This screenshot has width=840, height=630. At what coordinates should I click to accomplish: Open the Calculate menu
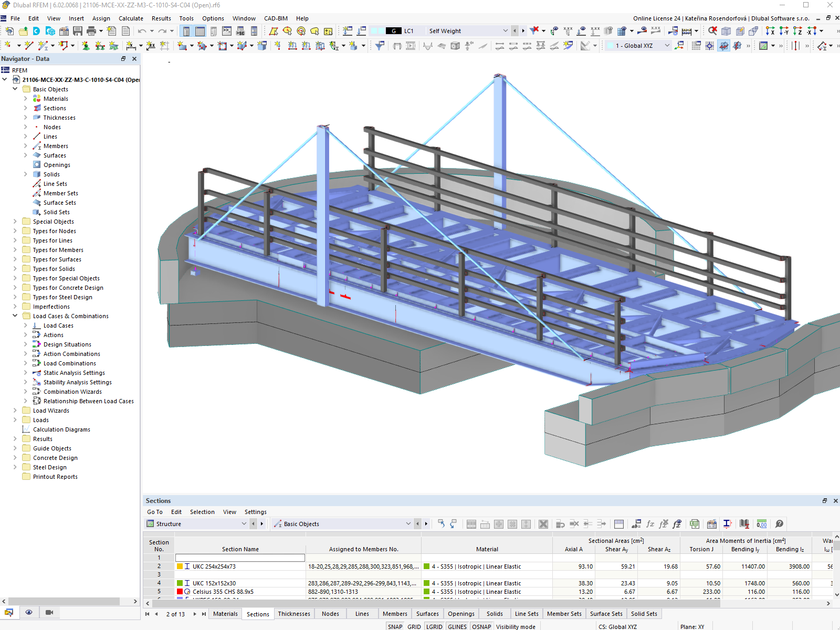click(131, 18)
